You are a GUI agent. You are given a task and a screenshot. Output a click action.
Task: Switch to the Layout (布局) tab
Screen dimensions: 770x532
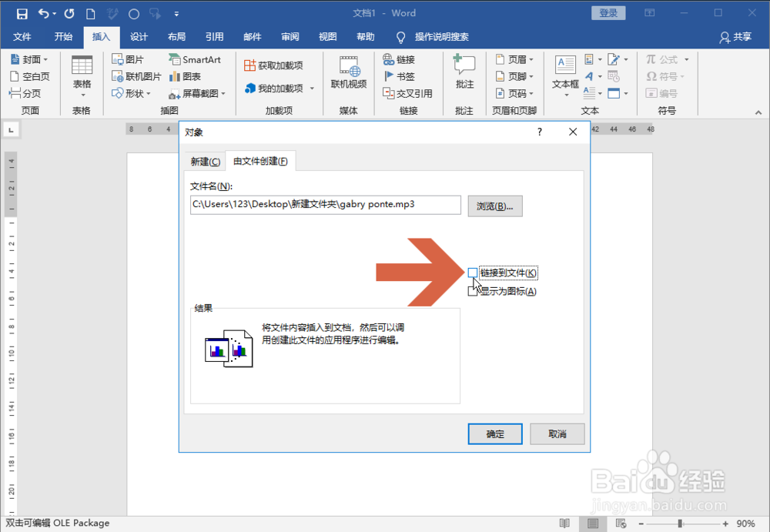(x=176, y=37)
